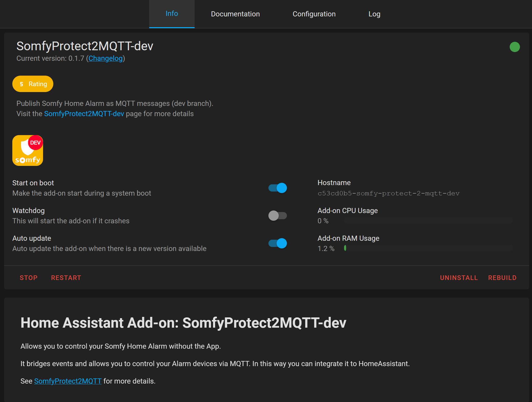The image size is (532, 402).
Task: Uninstall the add-on
Action: tap(459, 277)
